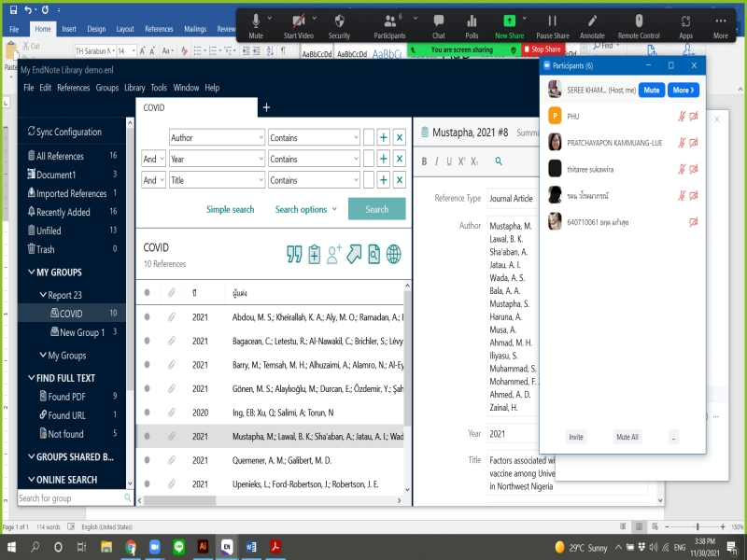Click the share group person-plus icon
747x560 pixels.
click(334, 254)
